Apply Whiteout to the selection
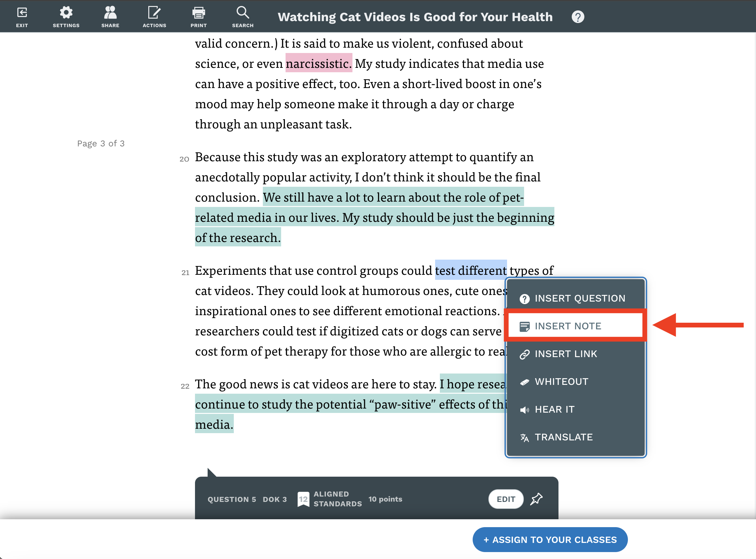Viewport: 756px width, 559px height. [561, 382]
